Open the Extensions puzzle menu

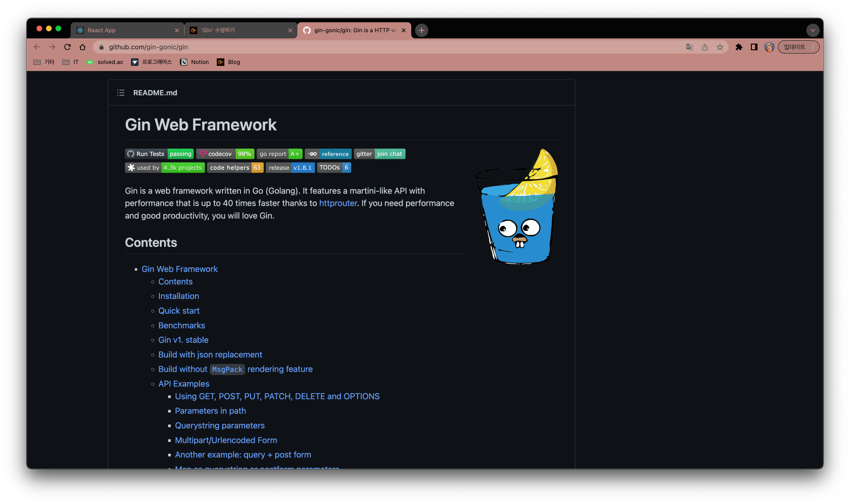739,47
